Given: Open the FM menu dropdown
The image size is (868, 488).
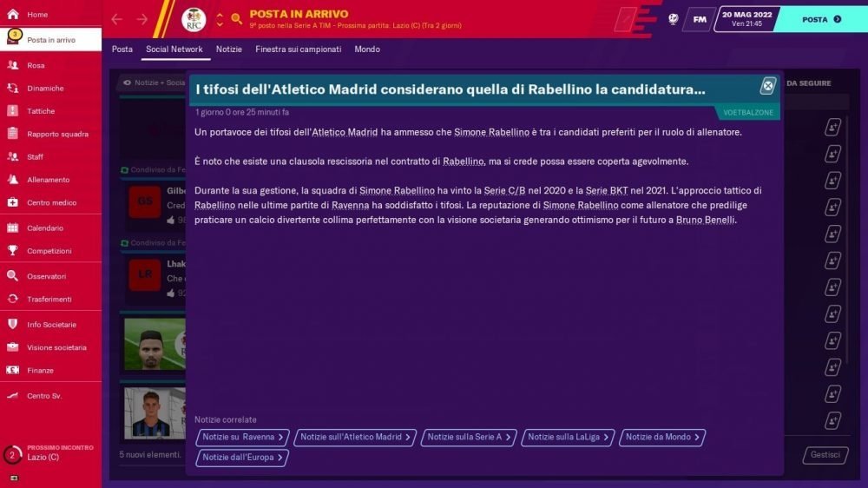Looking at the screenshot, I should pyautogui.click(x=699, y=19).
